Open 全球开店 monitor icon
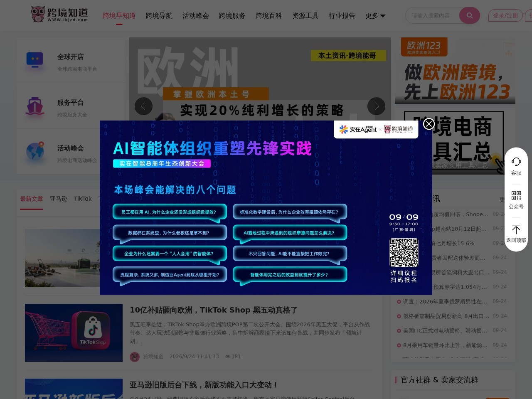Screen dimensions: 532x399 (x=35, y=60)
